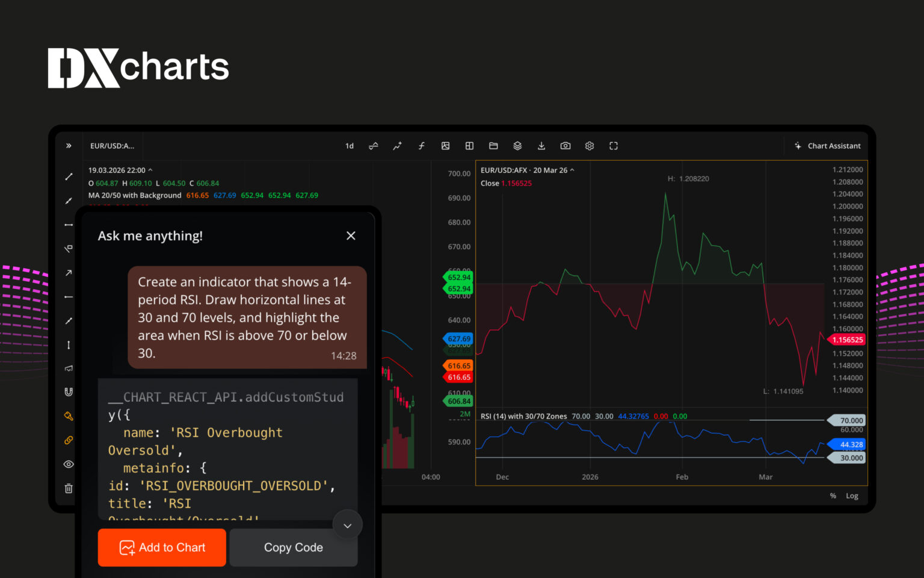Toggle logarithmic scale with Log button
The image size is (924, 578).
click(x=852, y=496)
